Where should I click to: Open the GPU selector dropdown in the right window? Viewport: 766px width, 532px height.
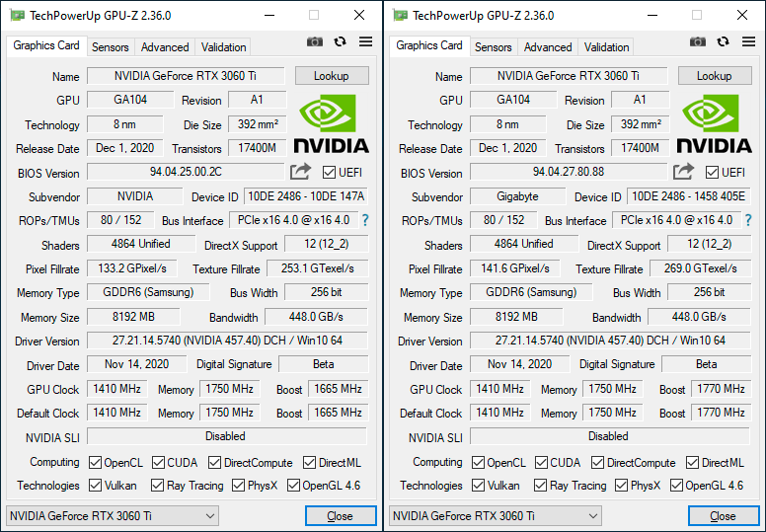coord(495,515)
